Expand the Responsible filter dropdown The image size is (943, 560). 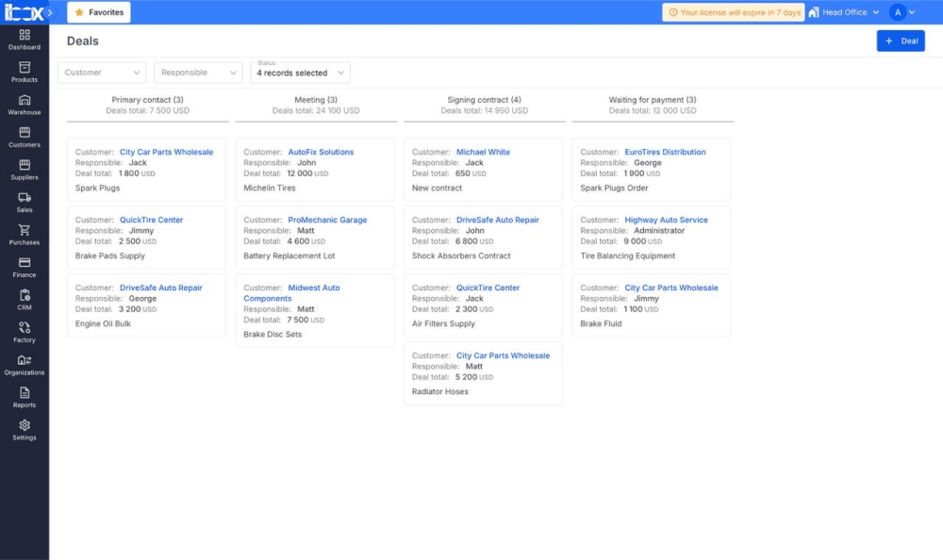(198, 72)
